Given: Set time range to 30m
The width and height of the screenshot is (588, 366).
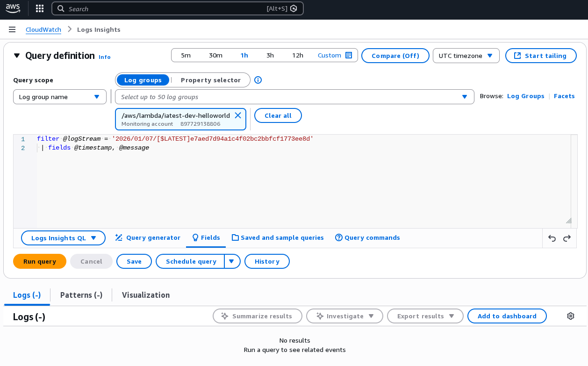Looking at the screenshot, I should (215, 55).
